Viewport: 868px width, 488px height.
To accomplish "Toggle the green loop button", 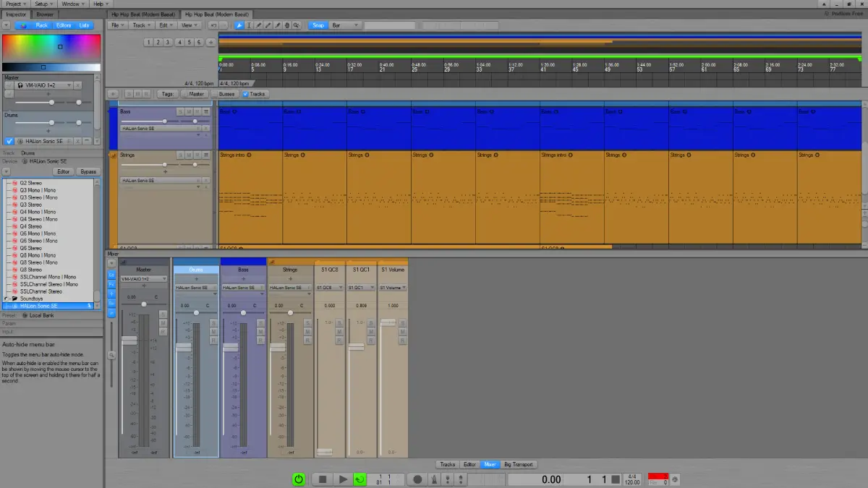I will (x=359, y=479).
